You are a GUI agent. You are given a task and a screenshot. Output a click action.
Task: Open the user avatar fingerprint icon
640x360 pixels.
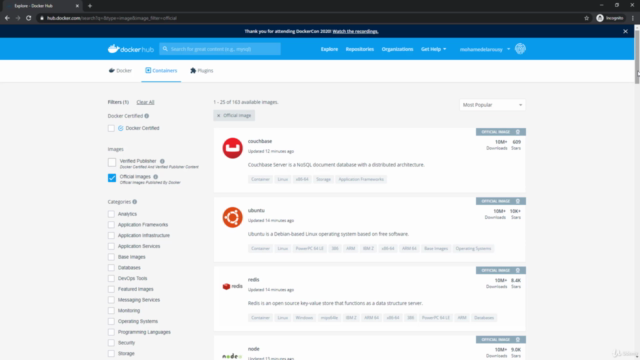click(x=520, y=49)
